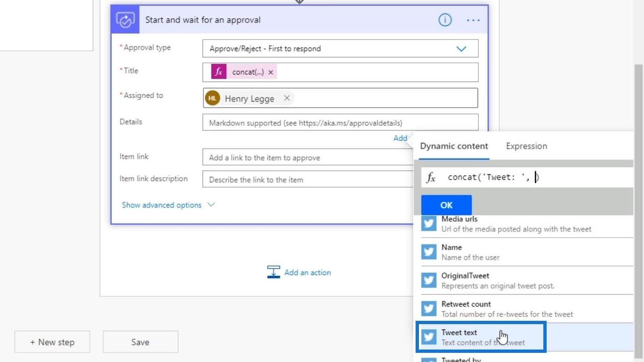644x362 pixels.
Task: Select Name dynamic content item
Action: 527,252
